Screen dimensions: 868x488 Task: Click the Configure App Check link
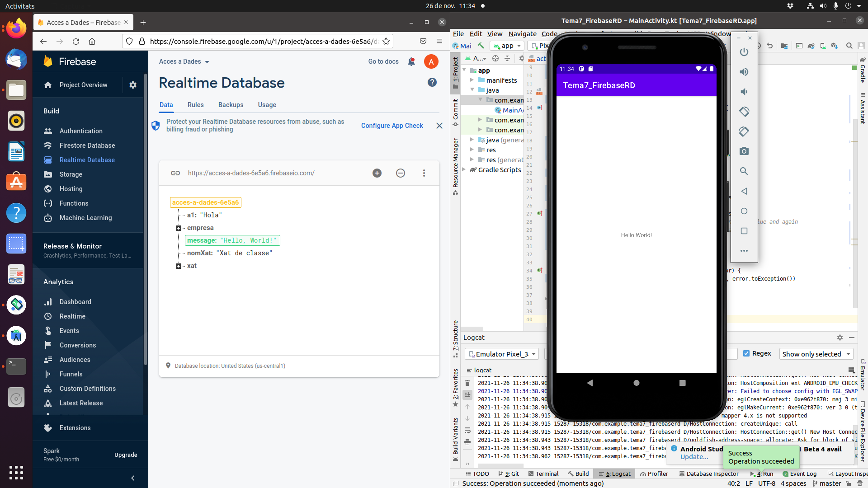pyautogui.click(x=392, y=126)
